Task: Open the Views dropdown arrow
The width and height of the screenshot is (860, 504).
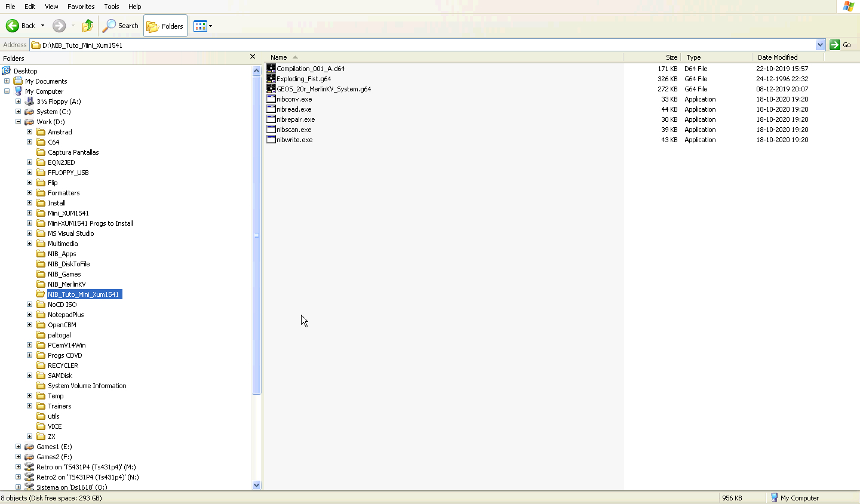Action: tap(210, 26)
